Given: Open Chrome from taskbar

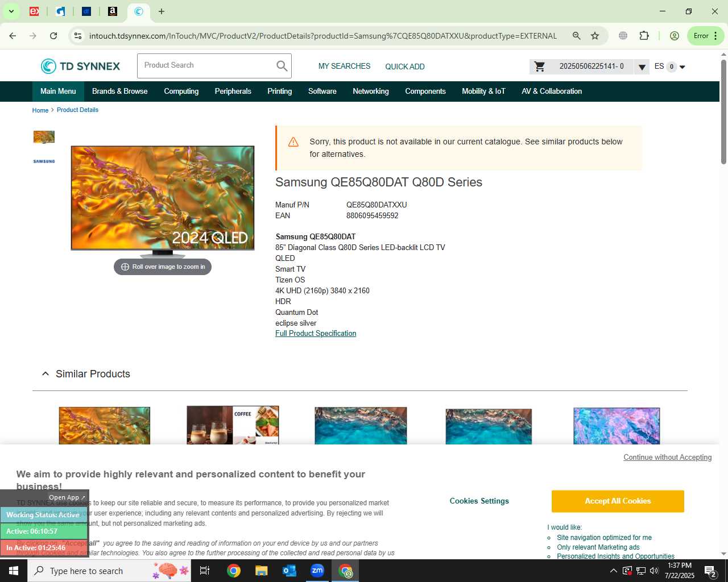Looking at the screenshot, I should (x=234, y=571).
